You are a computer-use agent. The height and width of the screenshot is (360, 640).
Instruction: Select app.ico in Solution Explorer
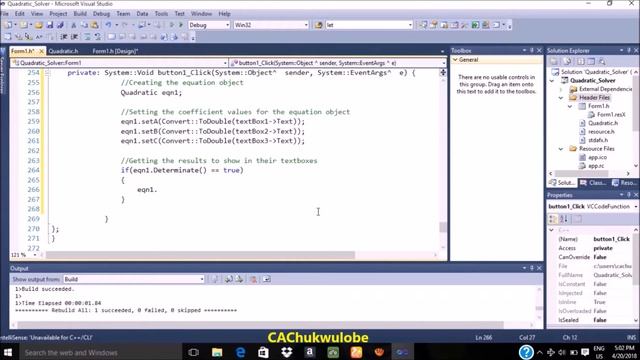click(x=597, y=157)
